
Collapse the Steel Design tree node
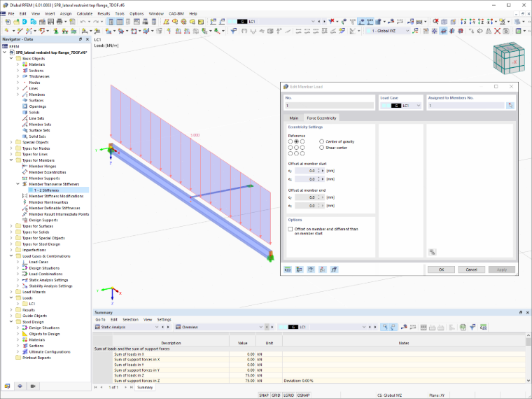11,321
